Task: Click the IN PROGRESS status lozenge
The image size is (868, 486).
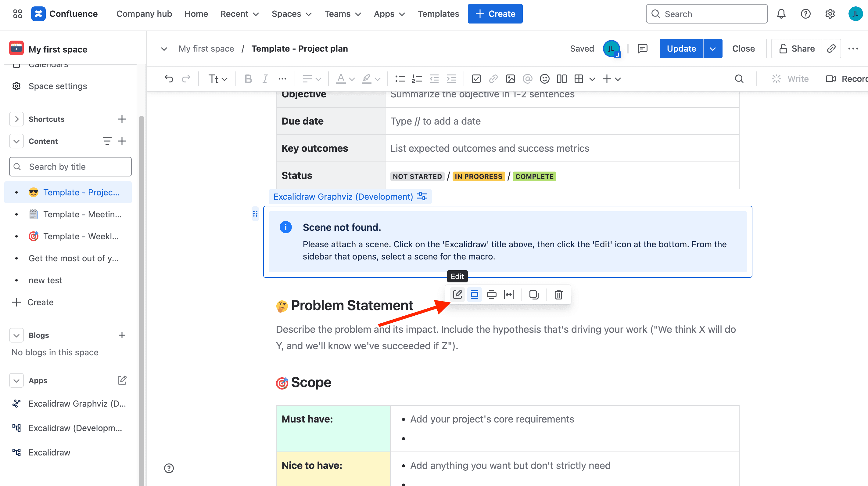Action: tap(479, 176)
